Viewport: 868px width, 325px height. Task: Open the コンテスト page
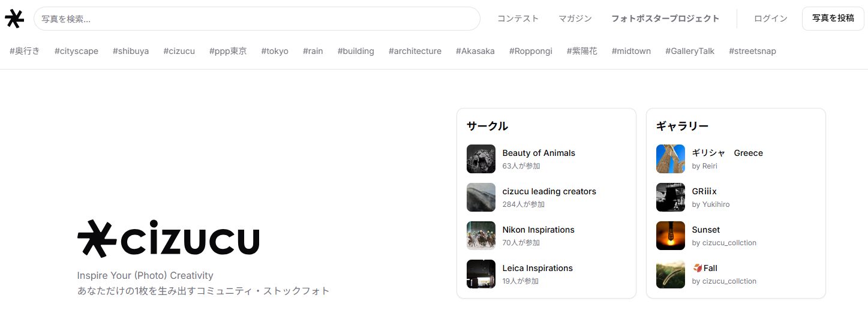[518, 19]
